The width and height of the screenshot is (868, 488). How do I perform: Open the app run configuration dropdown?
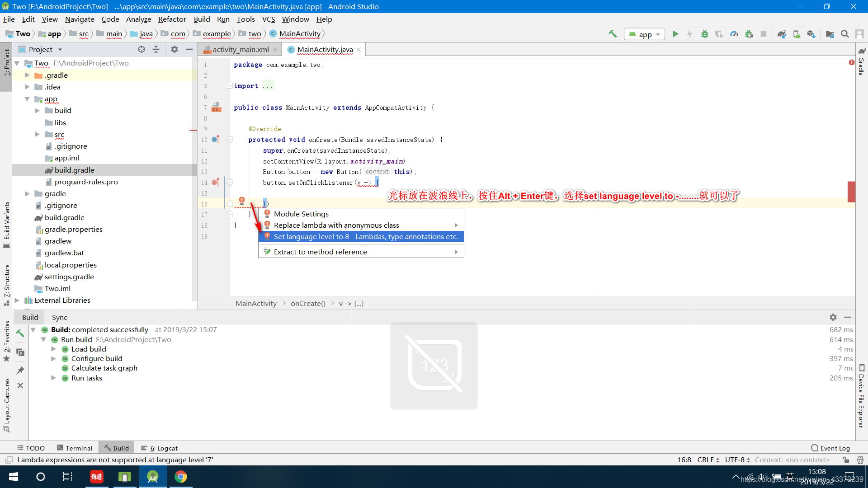[x=645, y=34]
